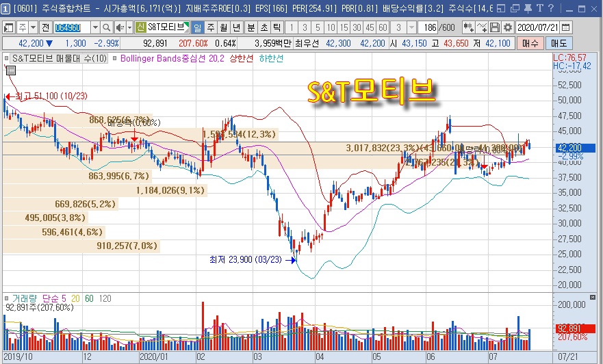Click the 전 button in the toolbar
603x364 pixels.
pos(45,27)
